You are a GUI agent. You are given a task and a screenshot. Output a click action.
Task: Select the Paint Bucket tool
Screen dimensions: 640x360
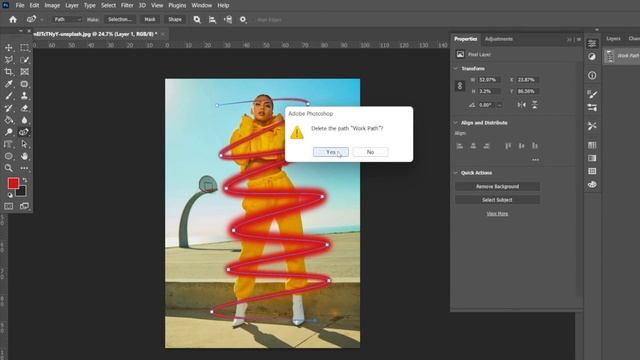coord(9,120)
